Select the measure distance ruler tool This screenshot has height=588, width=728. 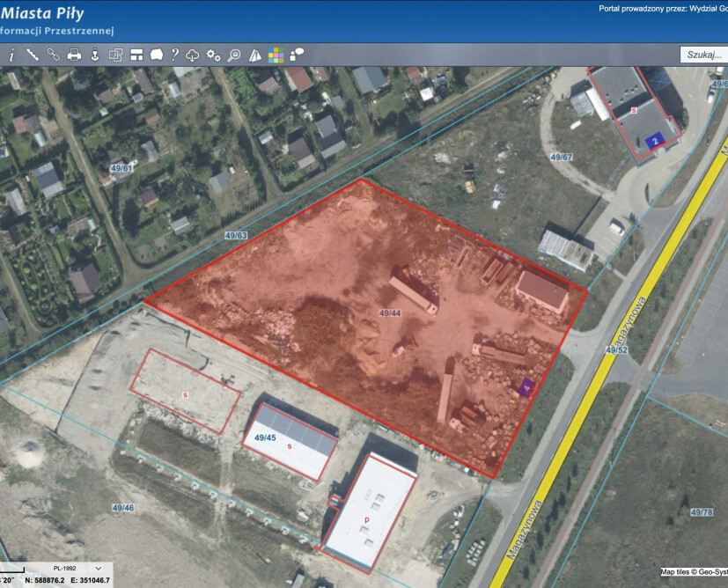tap(33, 55)
